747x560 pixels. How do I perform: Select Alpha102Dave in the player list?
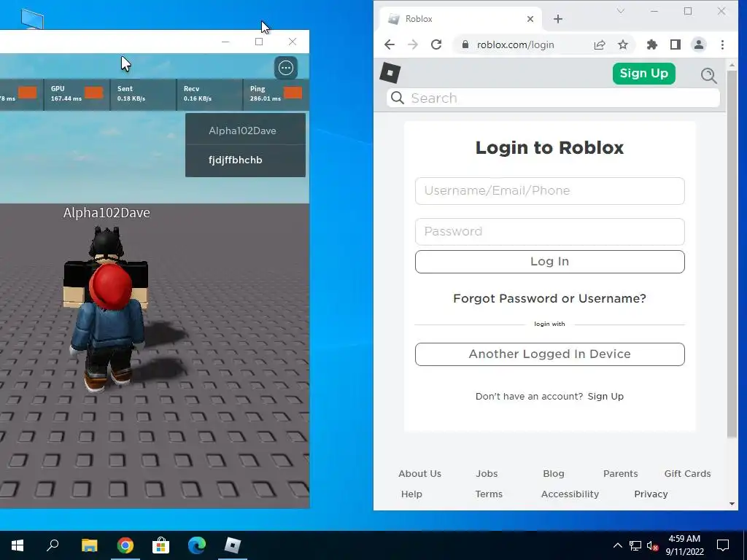[x=245, y=131]
